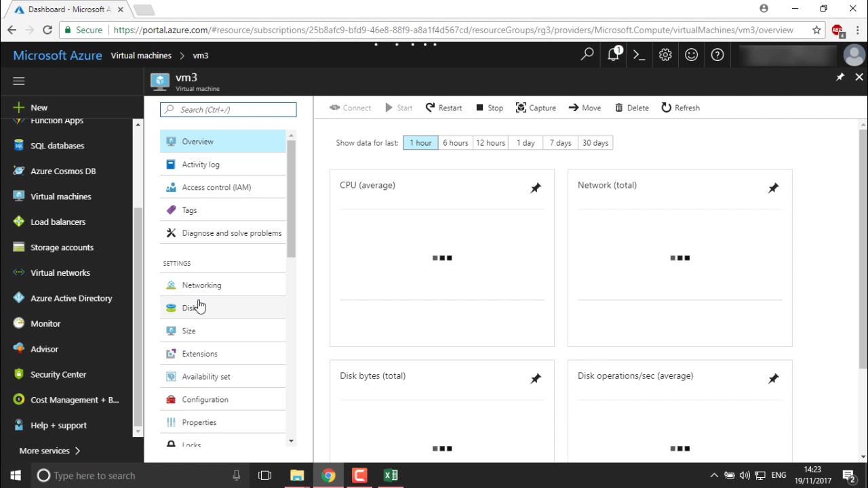Pin the CPU (average) chart

click(536, 188)
